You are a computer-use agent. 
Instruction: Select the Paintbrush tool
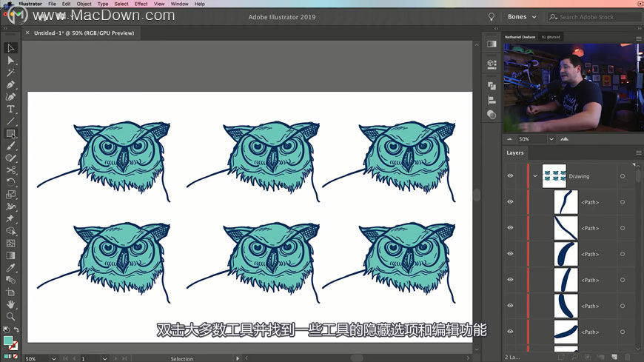click(x=10, y=146)
